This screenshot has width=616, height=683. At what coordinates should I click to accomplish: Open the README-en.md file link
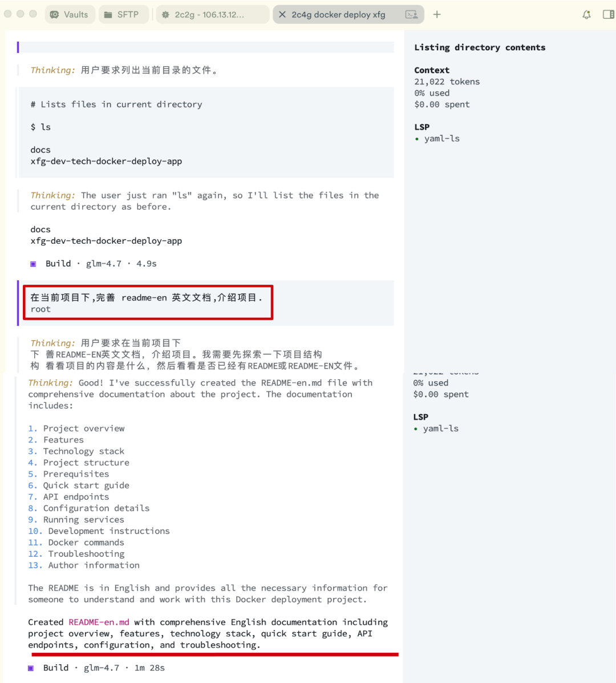click(99, 622)
